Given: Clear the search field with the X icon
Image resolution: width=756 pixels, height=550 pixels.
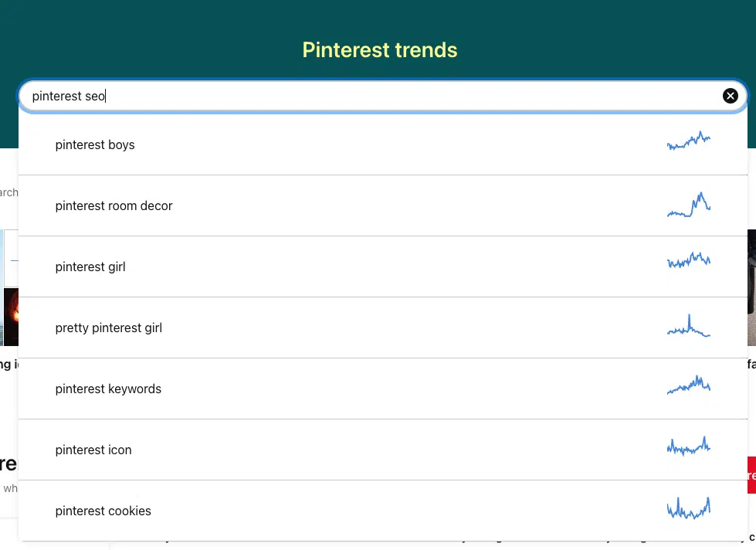Looking at the screenshot, I should 730,96.
